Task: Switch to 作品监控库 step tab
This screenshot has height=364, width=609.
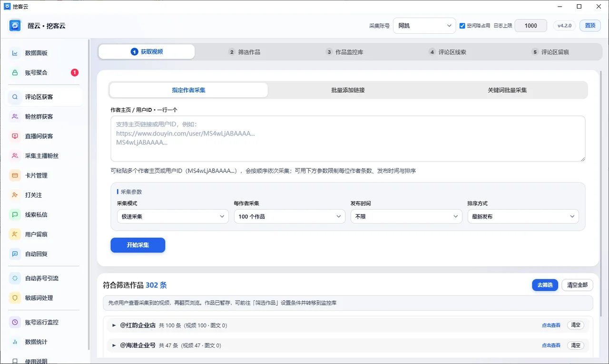Action: click(345, 52)
